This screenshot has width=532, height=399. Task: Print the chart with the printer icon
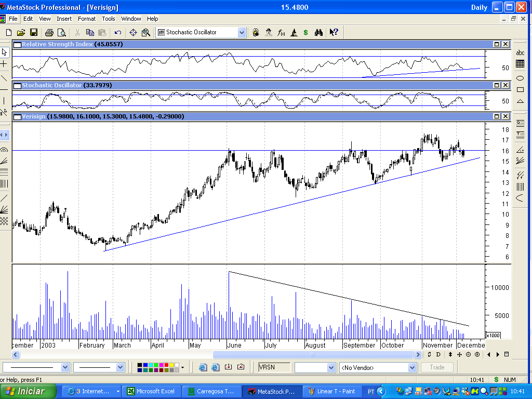point(49,33)
